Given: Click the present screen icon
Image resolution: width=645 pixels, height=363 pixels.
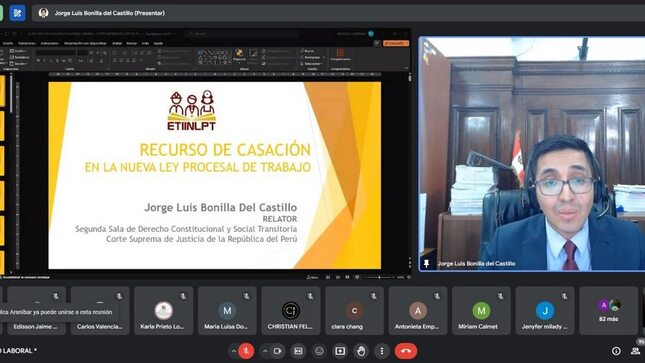Looking at the screenshot, I should [340, 351].
